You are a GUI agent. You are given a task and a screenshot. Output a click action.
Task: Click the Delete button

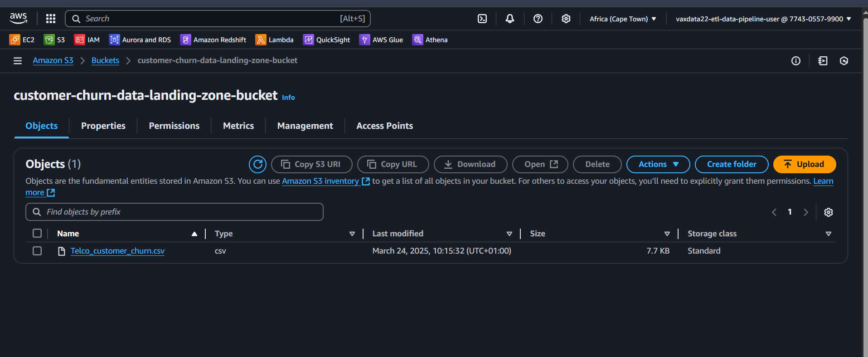[x=597, y=164]
